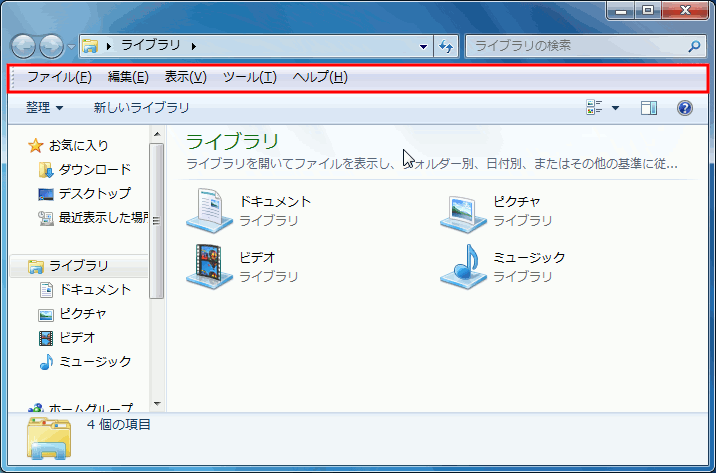Open the ファイル(F) menu

click(x=59, y=77)
